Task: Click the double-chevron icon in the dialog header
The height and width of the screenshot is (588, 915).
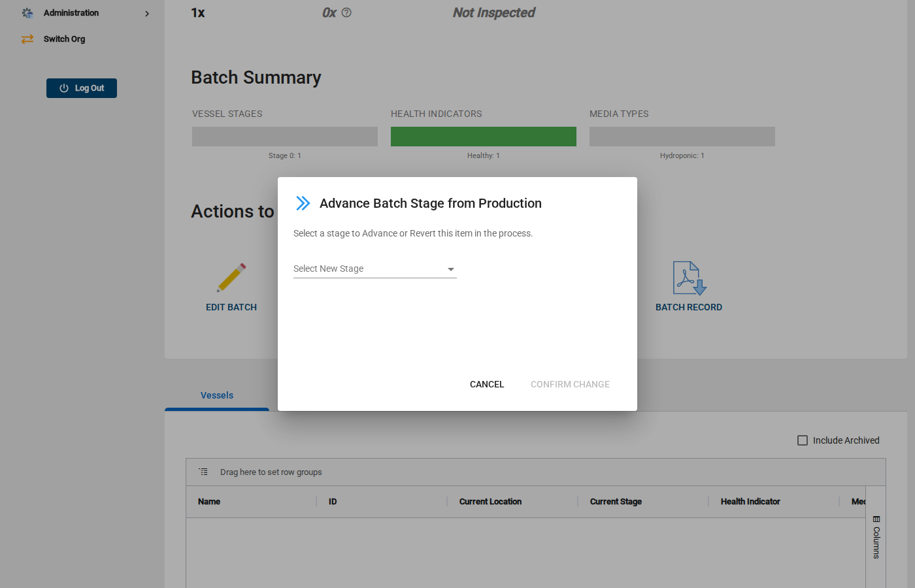Action: click(x=303, y=203)
